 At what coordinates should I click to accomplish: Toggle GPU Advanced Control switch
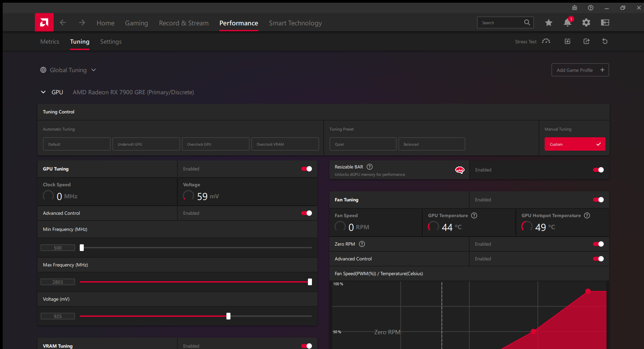[307, 213]
